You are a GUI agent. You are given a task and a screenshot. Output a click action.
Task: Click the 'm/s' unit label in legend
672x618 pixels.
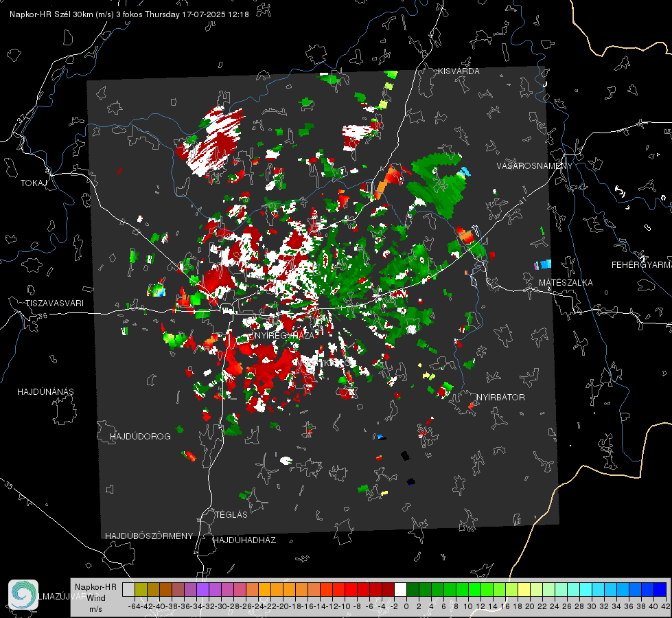click(95, 609)
